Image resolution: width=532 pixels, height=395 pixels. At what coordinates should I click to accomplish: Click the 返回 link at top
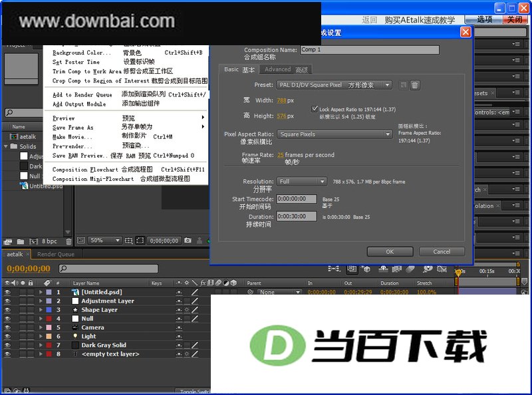tap(369, 20)
